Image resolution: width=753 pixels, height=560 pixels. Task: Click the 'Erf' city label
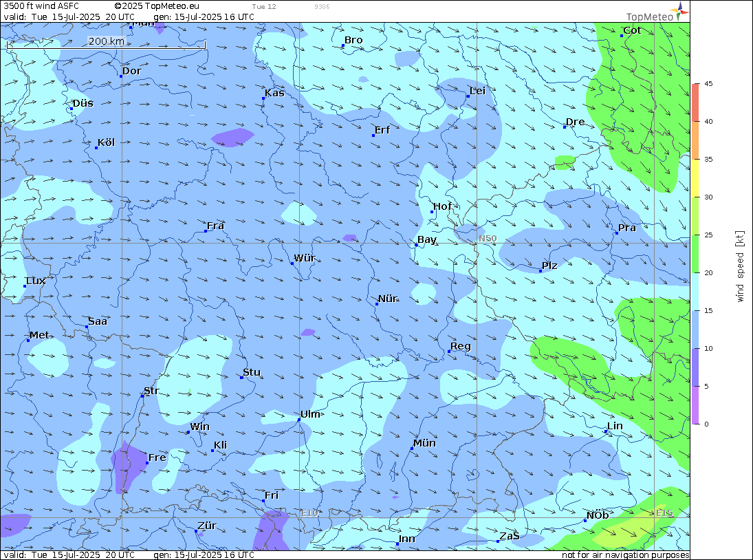[382, 130]
